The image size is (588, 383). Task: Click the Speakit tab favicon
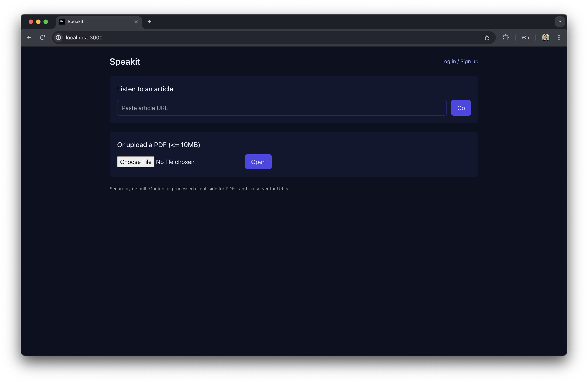[62, 22]
